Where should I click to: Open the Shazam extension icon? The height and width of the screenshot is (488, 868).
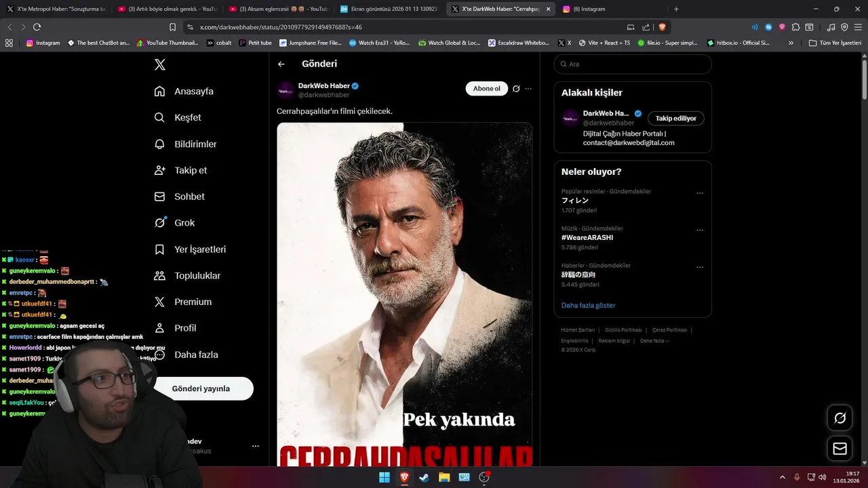pos(768,27)
